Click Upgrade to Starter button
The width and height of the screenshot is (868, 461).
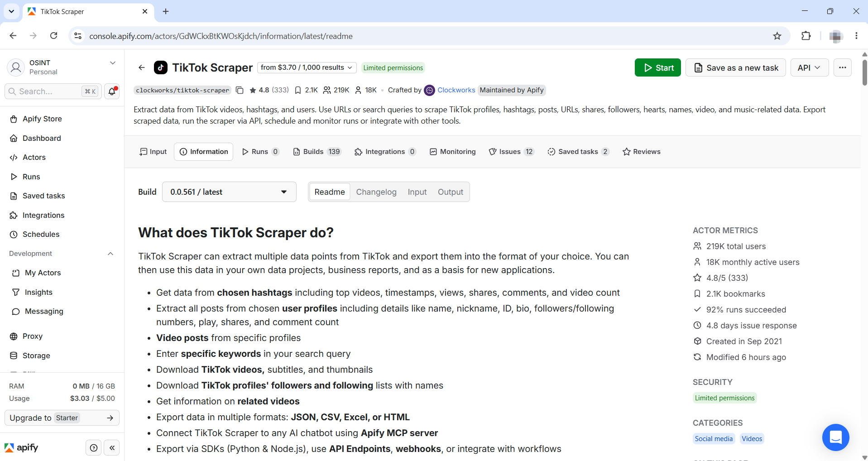click(62, 418)
